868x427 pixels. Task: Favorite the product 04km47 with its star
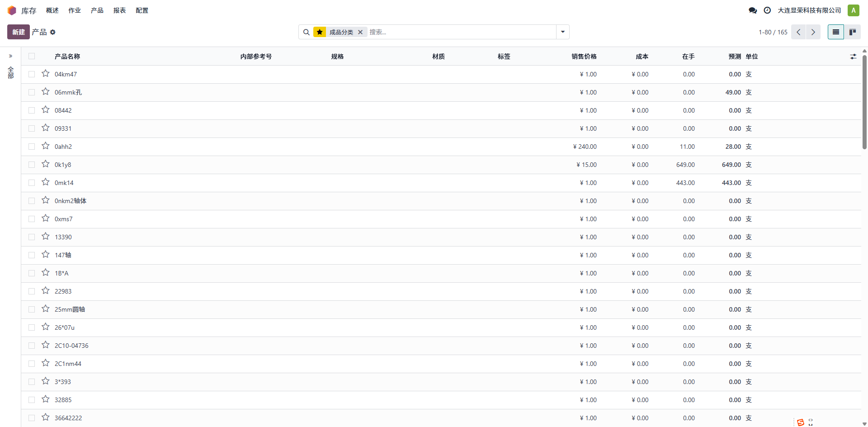46,74
